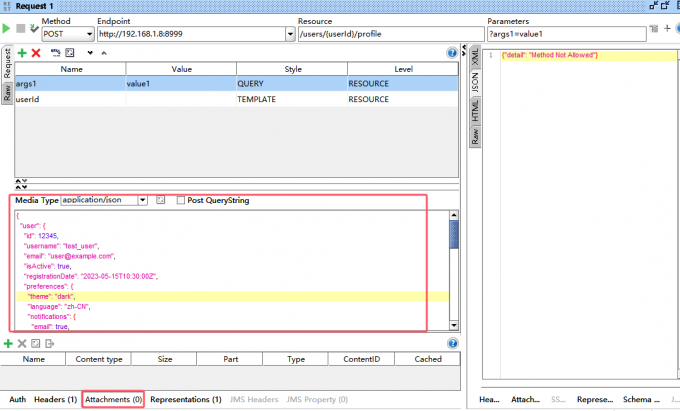This screenshot has height=411, width=680.
Task: Click the Parameters field ?args1=value1
Action: (x=567, y=34)
